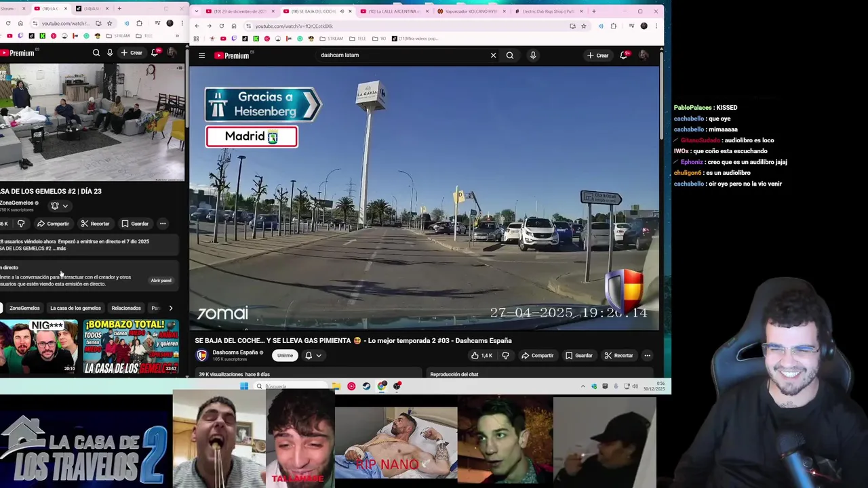
Task: Click Recortar under the dashcam video
Action: tap(618, 355)
